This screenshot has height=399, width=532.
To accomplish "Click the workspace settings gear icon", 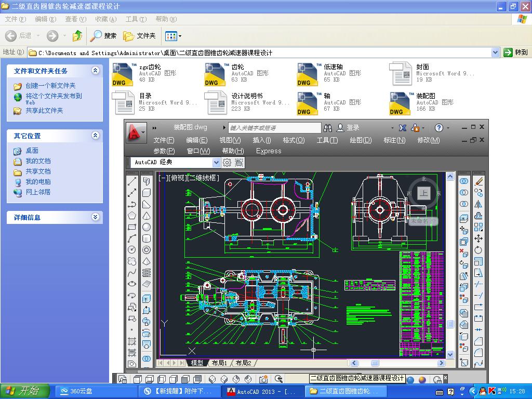I will tap(227, 163).
